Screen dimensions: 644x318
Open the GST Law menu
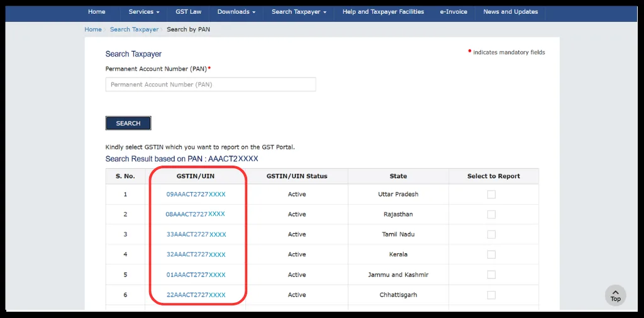[x=189, y=12]
